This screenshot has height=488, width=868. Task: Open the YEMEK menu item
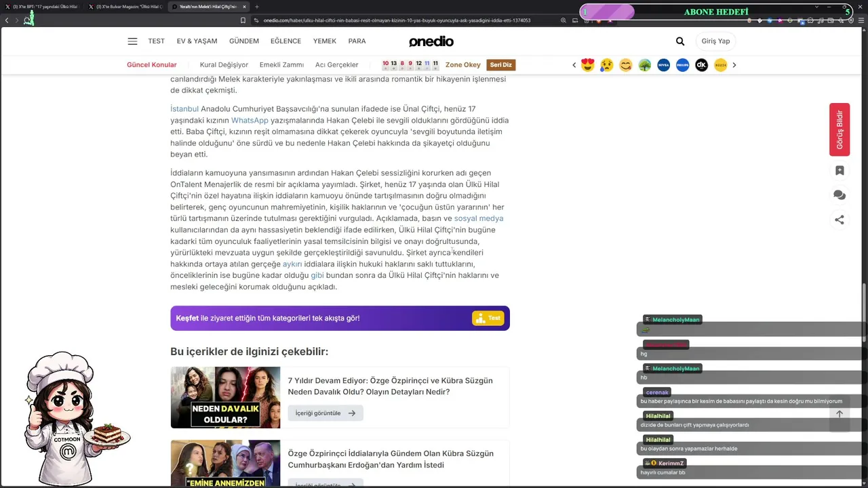[x=325, y=41]
